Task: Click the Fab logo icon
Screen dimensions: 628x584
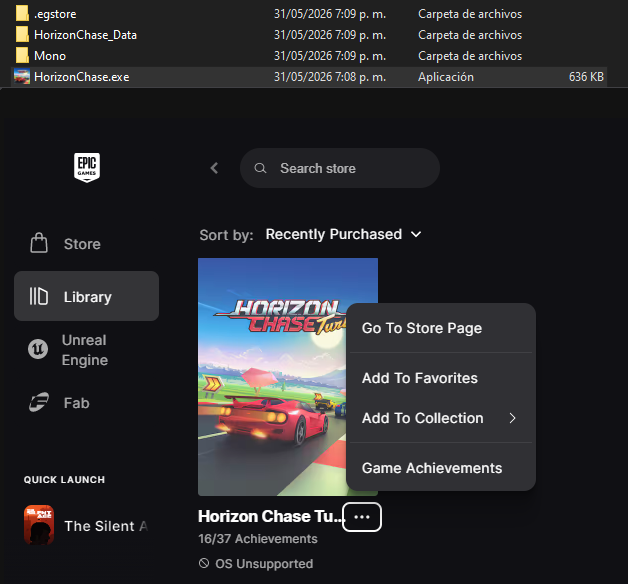Action: [39, 402]
